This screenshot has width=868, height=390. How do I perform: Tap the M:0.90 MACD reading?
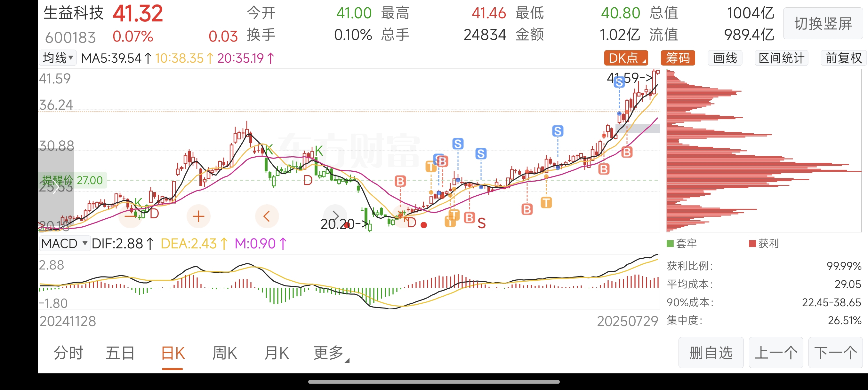(261, 243)
